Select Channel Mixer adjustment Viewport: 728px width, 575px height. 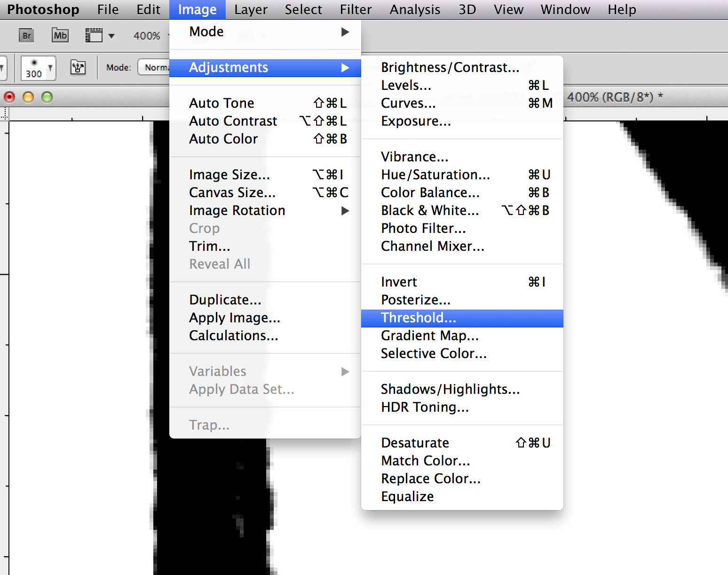tap(462, 246)
